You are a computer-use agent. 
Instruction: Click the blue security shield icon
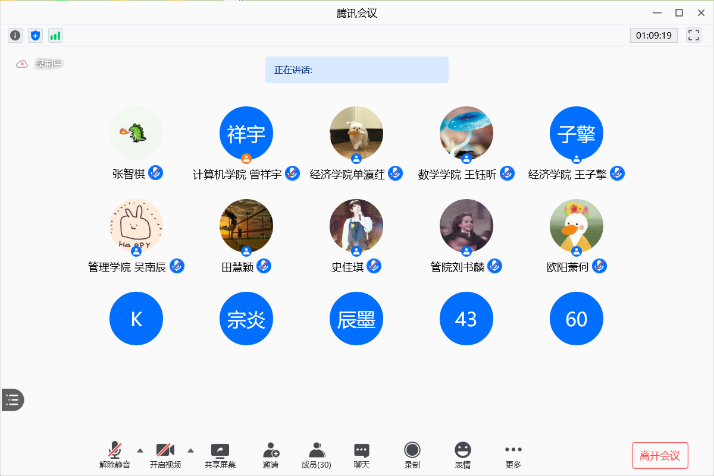point(36,35)
